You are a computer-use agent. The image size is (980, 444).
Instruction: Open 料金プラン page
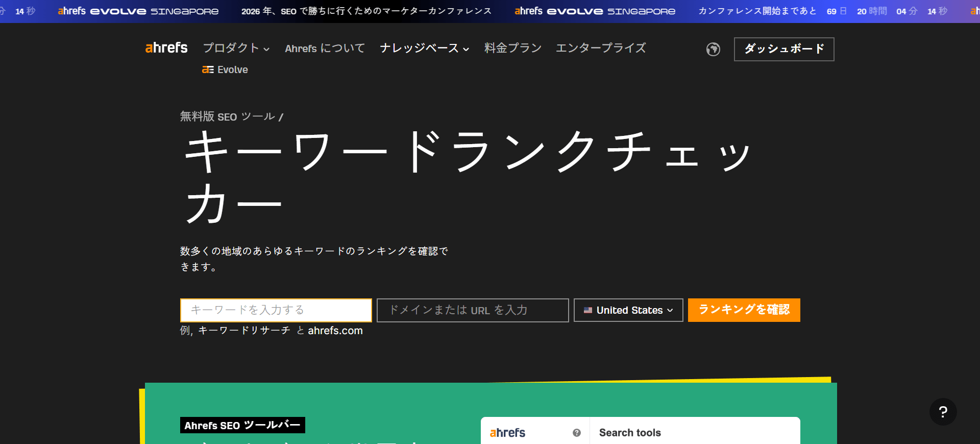(x=513, y=48)
